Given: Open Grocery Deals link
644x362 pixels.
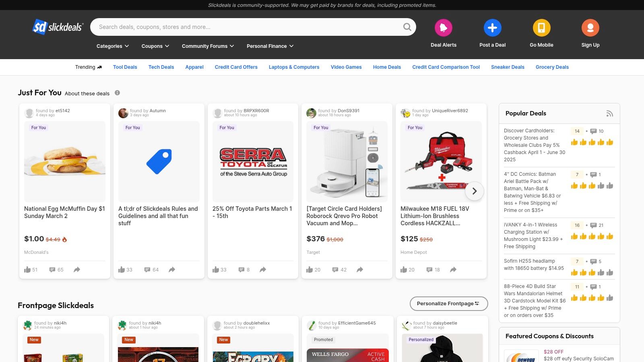Looking at the screenshot, I should click(x=552, y=67).
